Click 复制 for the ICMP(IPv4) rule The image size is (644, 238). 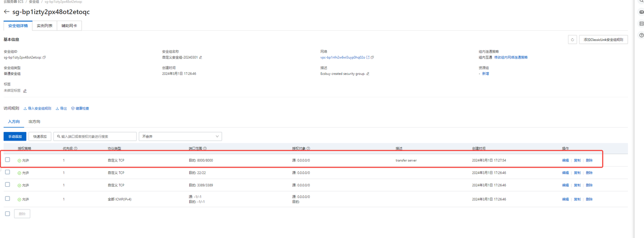tap(577, 199)
